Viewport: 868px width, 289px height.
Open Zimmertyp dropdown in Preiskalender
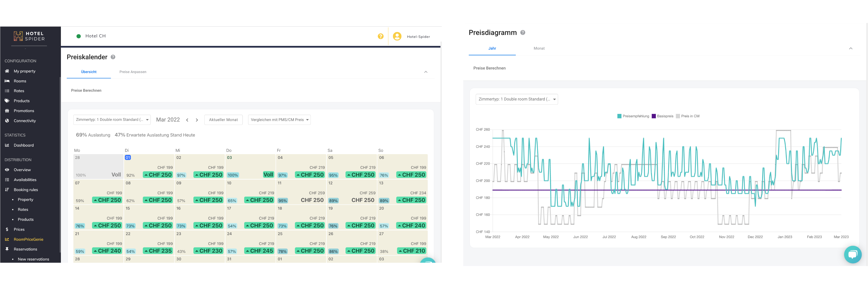click(x=112, y=120)
